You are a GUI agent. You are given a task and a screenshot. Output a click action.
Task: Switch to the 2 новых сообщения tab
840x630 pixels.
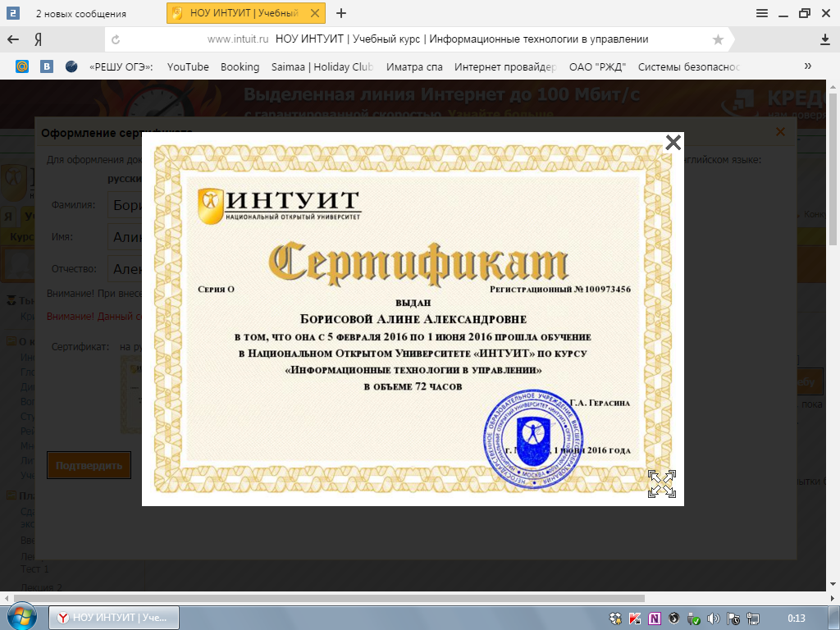pos(81,14)
